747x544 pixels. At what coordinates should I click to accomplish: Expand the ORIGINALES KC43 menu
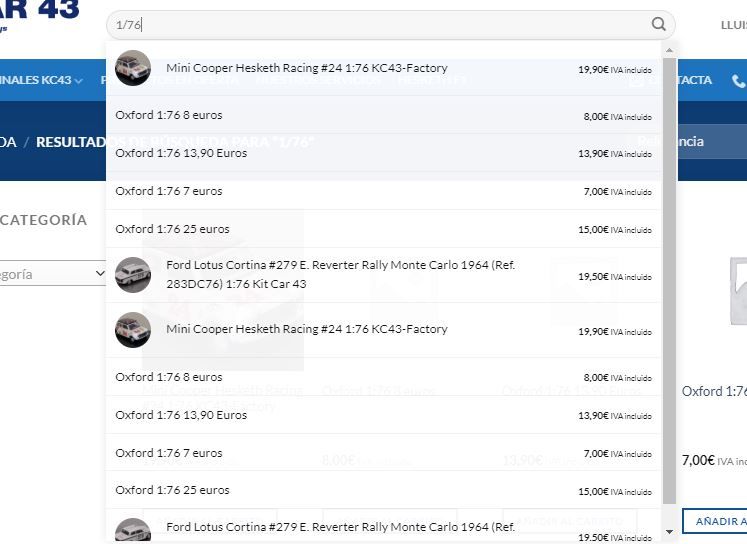[x=41, y=80]
